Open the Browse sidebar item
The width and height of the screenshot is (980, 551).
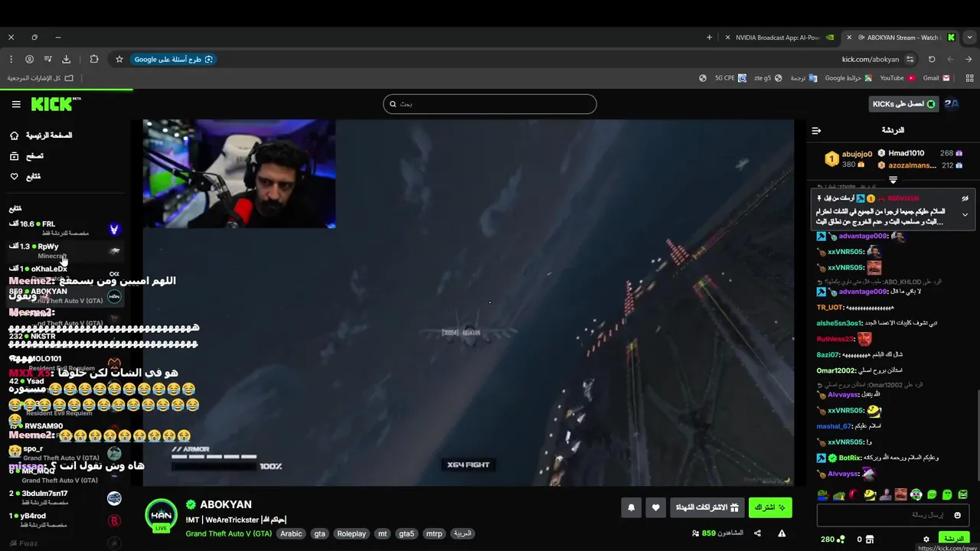27,156
